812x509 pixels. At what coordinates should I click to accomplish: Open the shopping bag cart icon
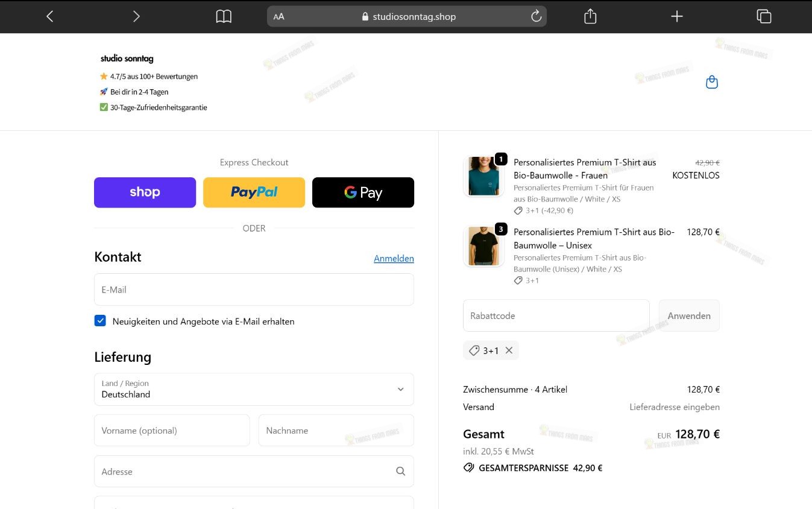click(x=712, y=82)
